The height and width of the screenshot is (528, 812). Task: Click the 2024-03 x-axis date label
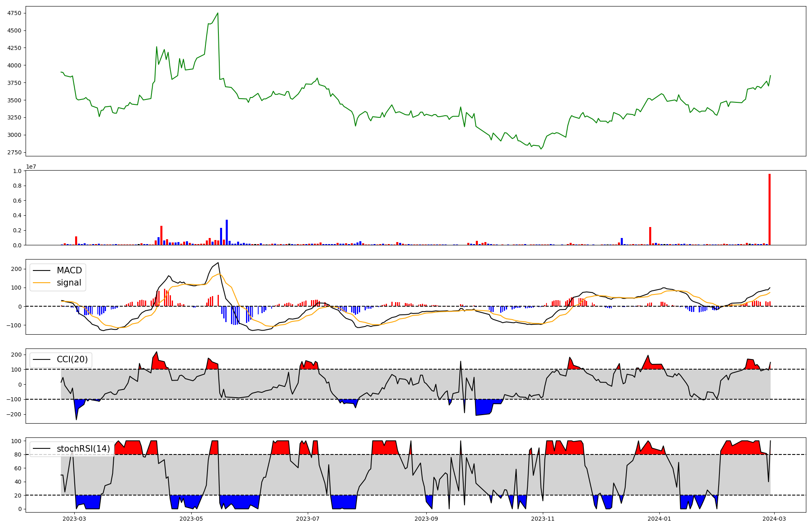(775, 519)
